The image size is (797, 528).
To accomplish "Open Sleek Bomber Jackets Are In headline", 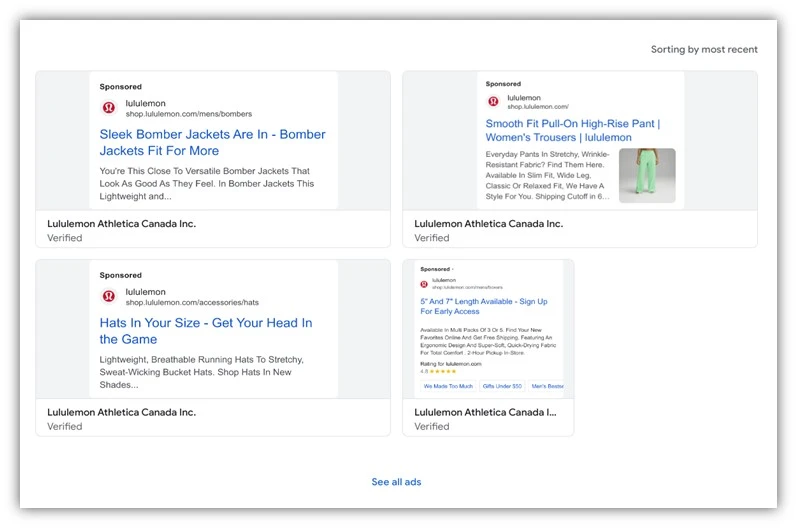I will point(212,142).
